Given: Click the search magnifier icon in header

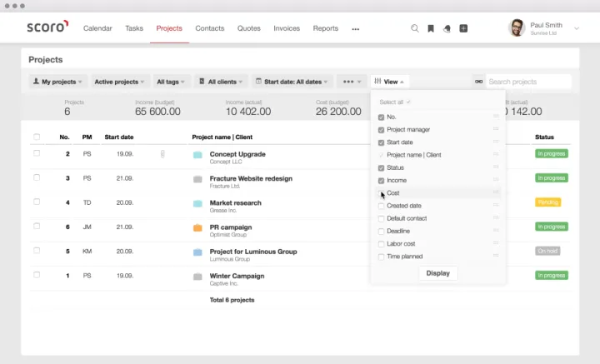Looking at the screenshot, I should point(415,28).
